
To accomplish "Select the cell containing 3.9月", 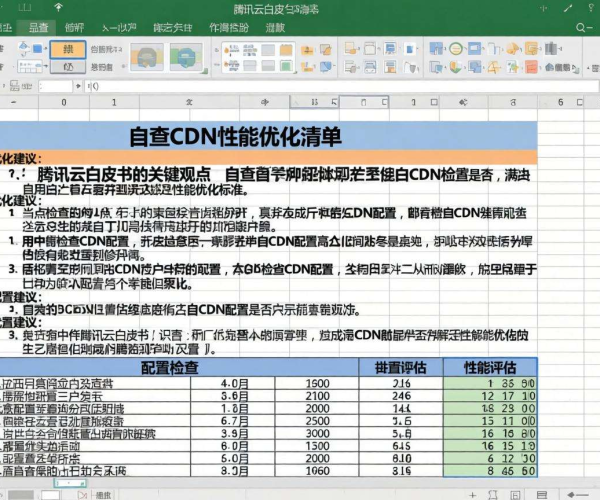I will coord(233,433).
